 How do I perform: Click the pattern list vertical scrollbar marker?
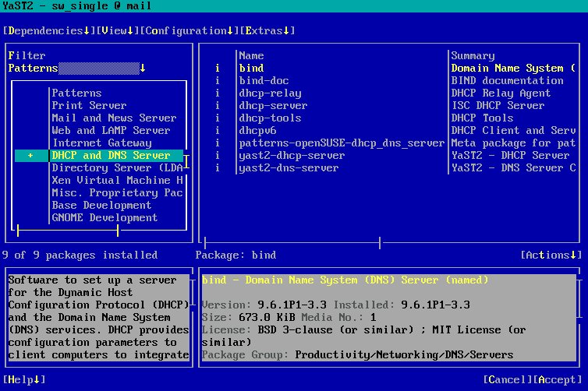(186, 161)
